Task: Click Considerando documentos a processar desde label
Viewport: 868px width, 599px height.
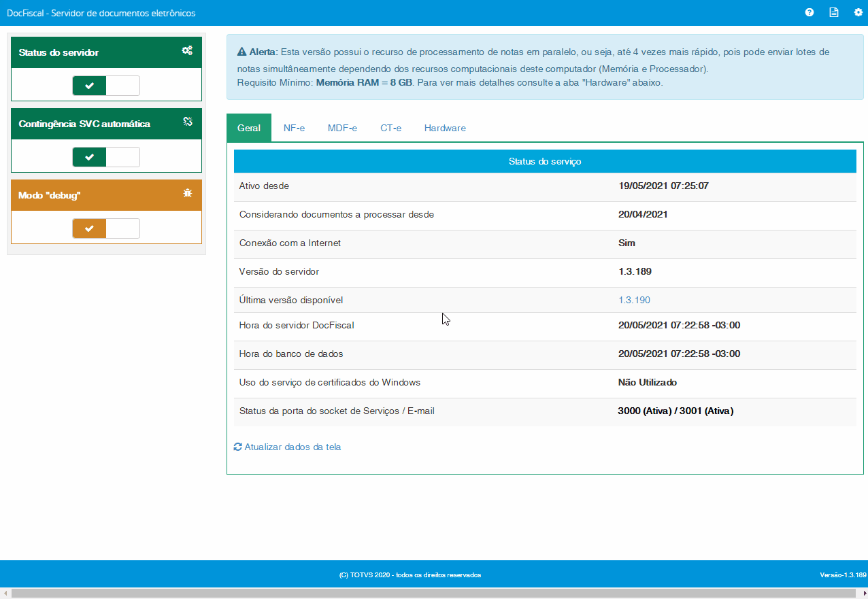Action: pos(337,214)
